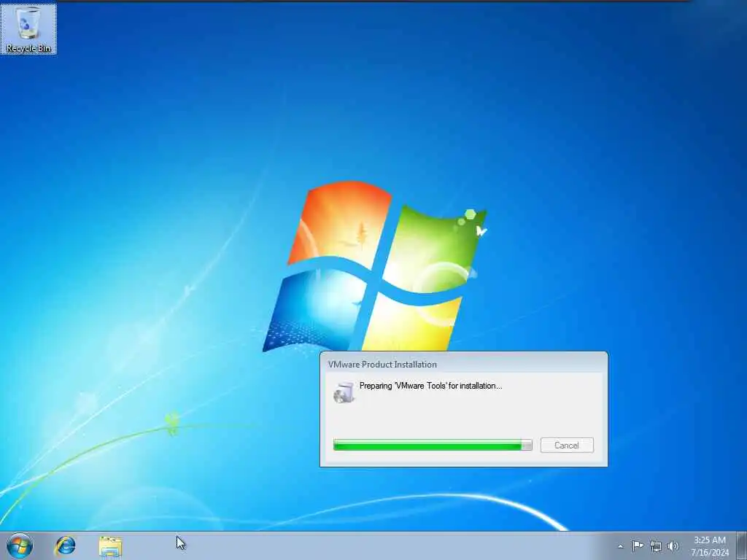Show hidden tray icons arrow

coord(620,546)
